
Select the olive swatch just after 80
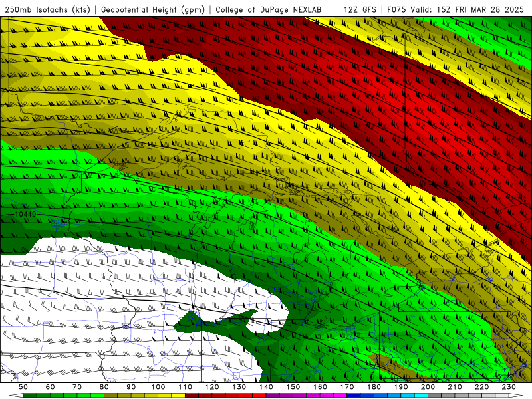pyautogui.click(x=110, y=396)
